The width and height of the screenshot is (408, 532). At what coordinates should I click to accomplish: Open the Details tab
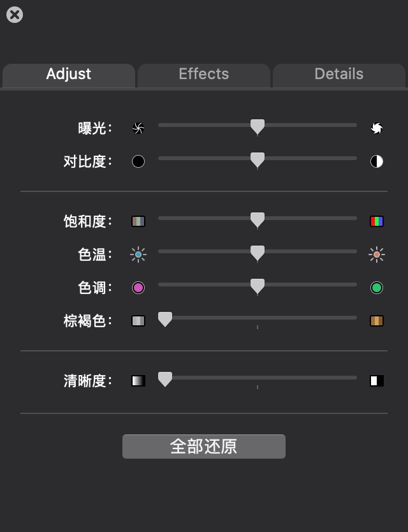(339, 75)
